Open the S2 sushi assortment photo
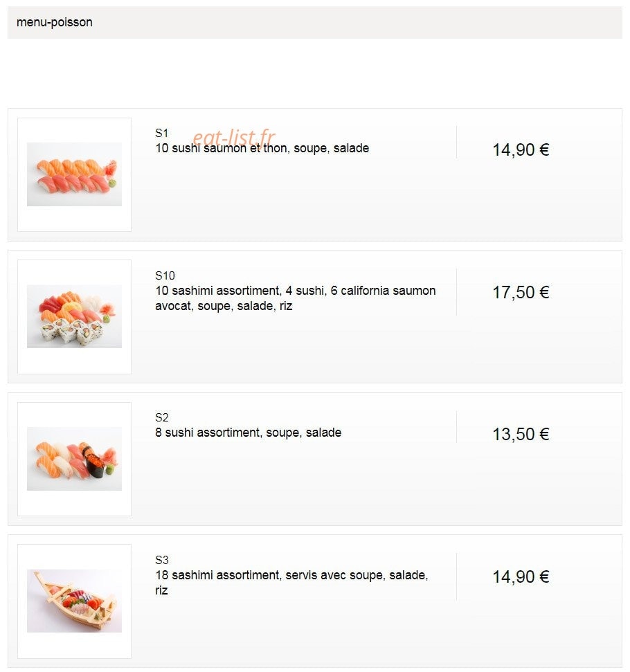Viewport: 630px width, 672px height. [74, 459]
